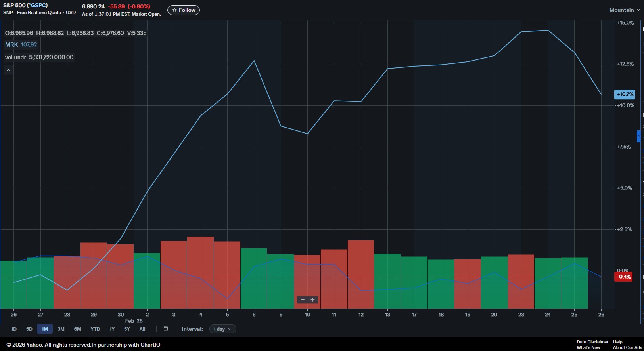Set range to 6M
This screenshot has height=351, width=644.
click(x=77, y=329)
